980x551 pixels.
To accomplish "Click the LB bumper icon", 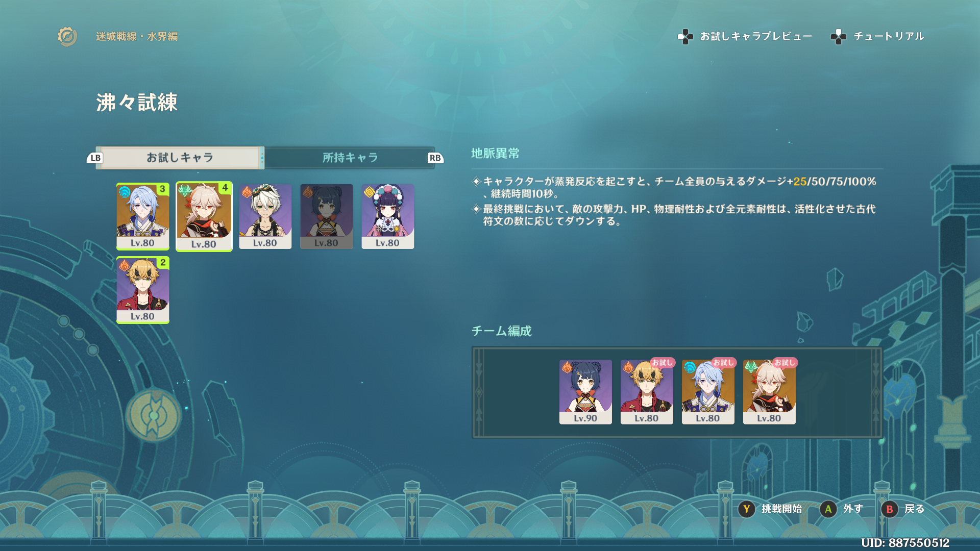I will 95,158.
